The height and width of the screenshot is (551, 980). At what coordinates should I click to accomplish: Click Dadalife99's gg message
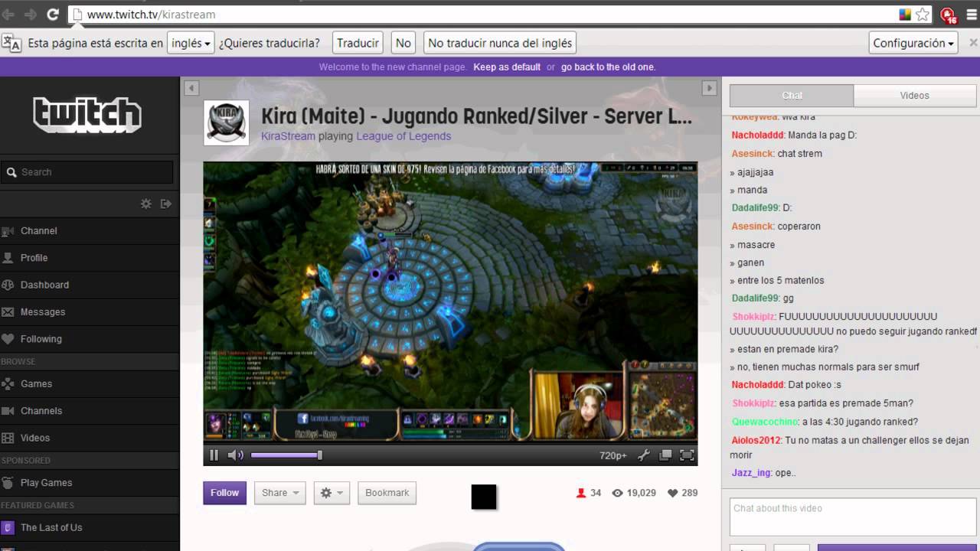point(788,298)
